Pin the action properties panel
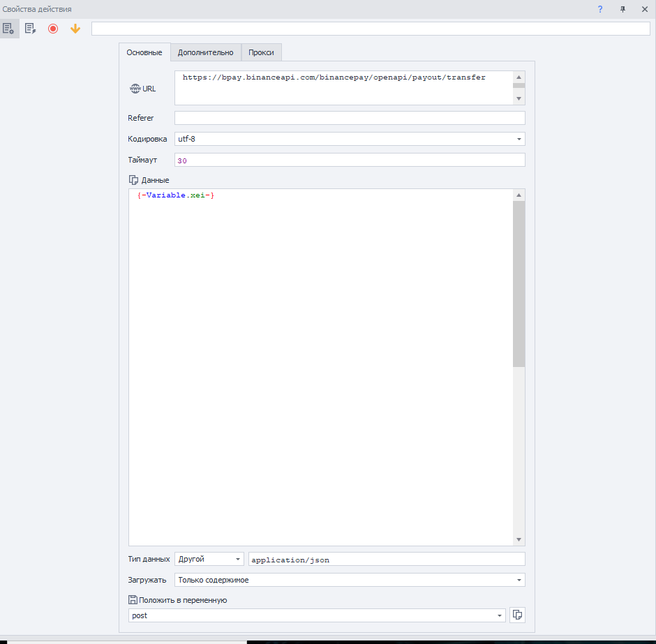 pos(623,9)
